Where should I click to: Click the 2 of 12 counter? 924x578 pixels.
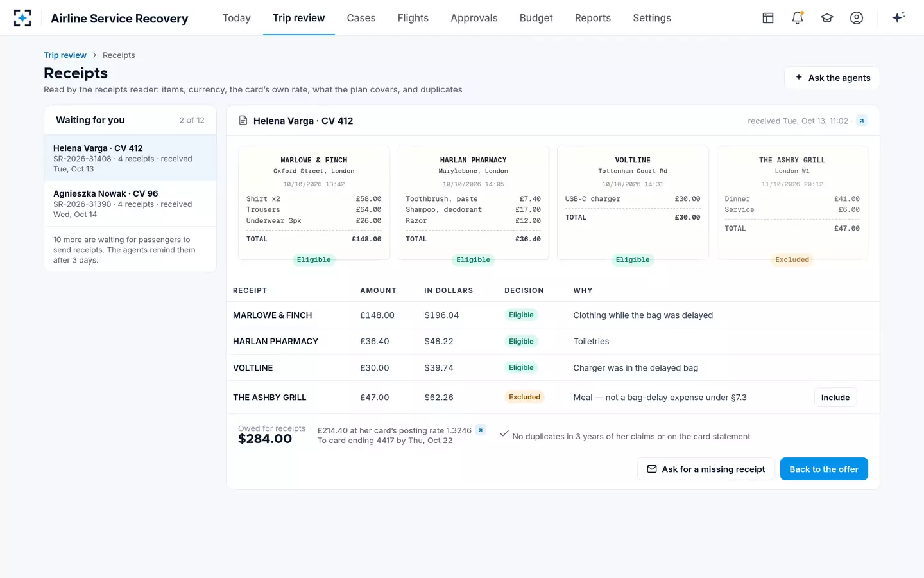click(x=192, y=120)
